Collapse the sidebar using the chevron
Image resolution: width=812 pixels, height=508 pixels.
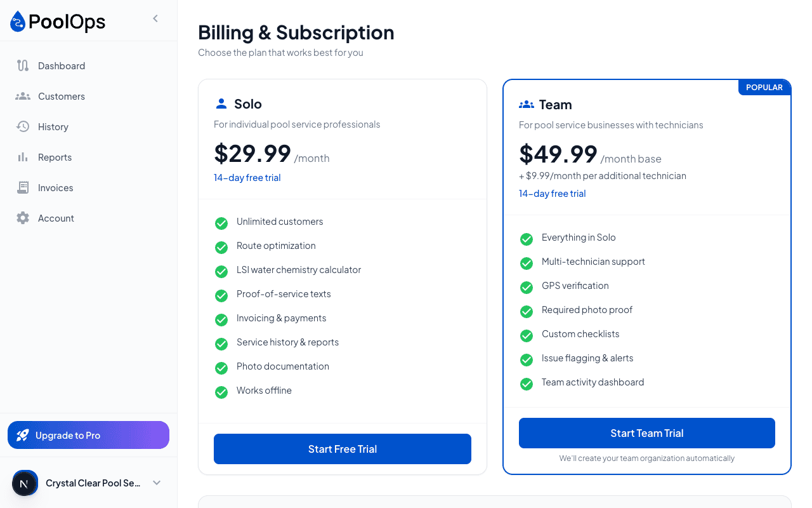pyautogui.click(x=155, y=18)
